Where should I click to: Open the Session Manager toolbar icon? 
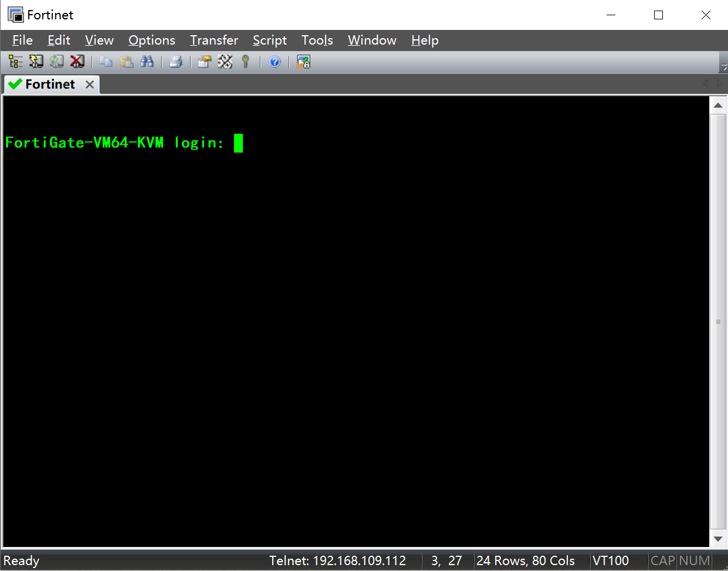click(x=16, y=62)
